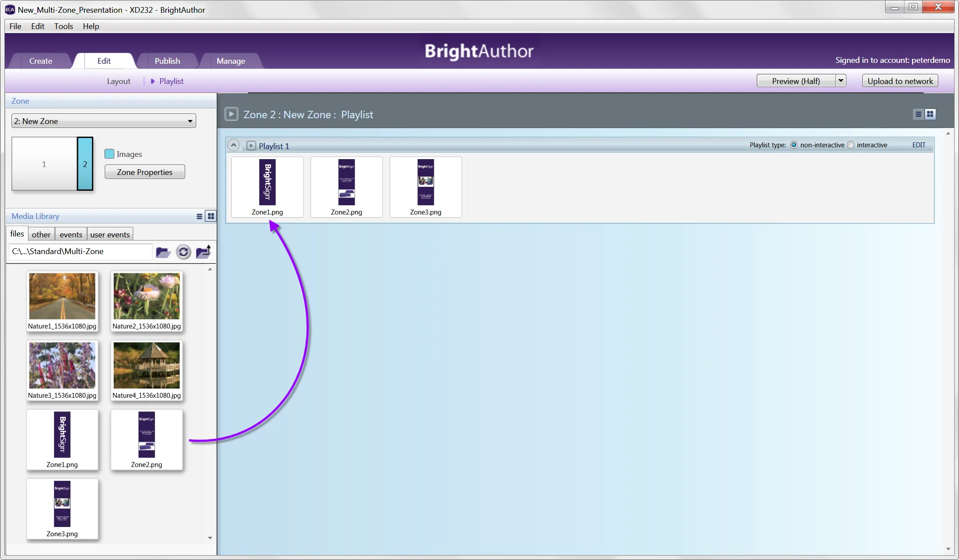The image size is (959, 560).
Task: Open the Help menu
Action: 91,26
